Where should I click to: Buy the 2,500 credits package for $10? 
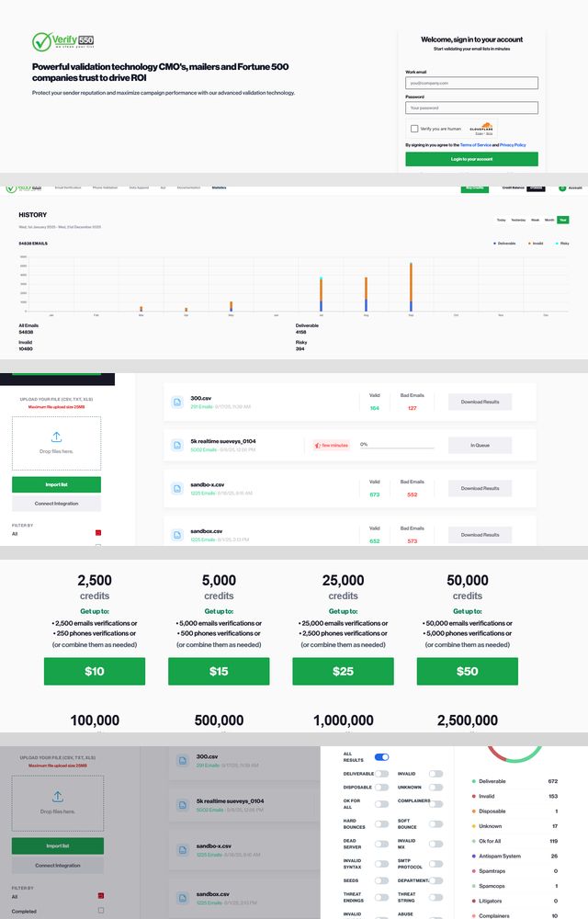point(95,671)
